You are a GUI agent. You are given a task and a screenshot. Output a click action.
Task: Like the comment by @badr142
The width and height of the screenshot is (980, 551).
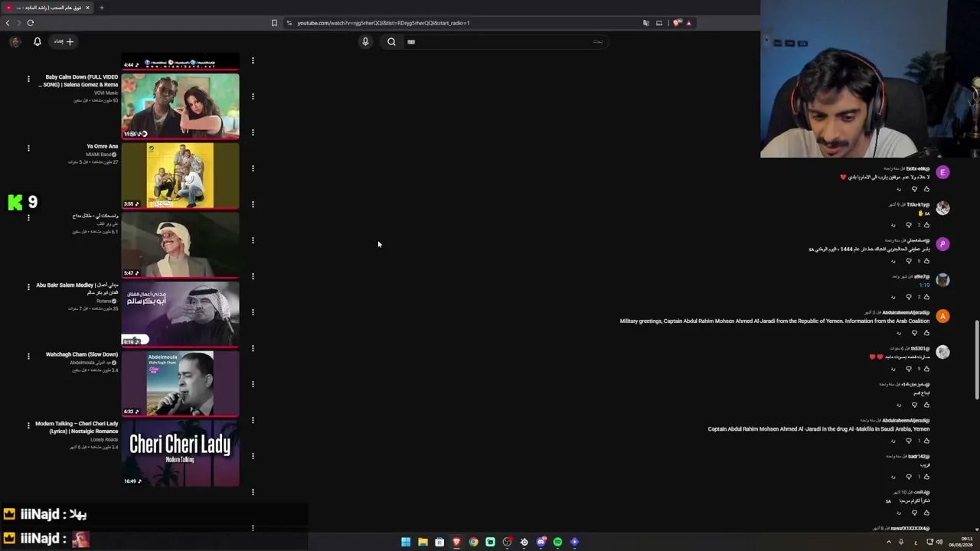pos(926,477)
